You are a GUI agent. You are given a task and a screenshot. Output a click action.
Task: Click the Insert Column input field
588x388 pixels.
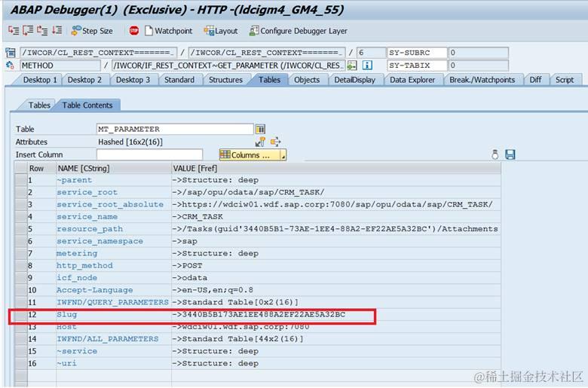point(149,154)
